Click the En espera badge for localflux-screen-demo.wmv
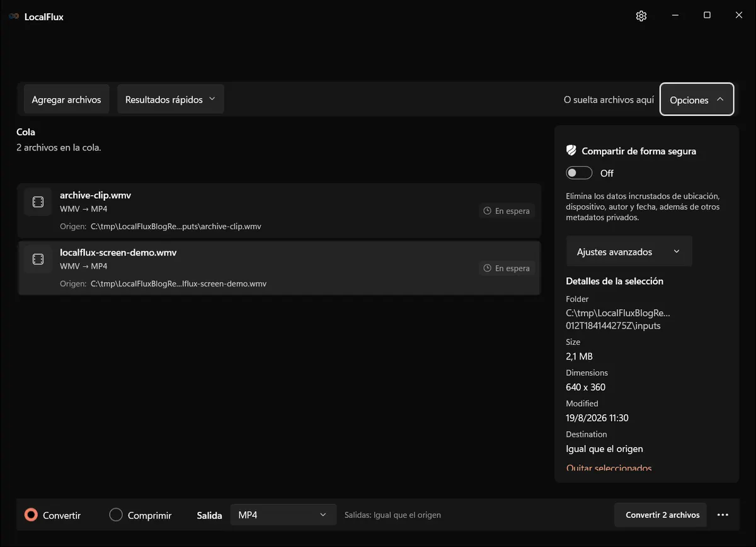The height and width of the screenshot is (547, 756). click(x=507, y=268)
